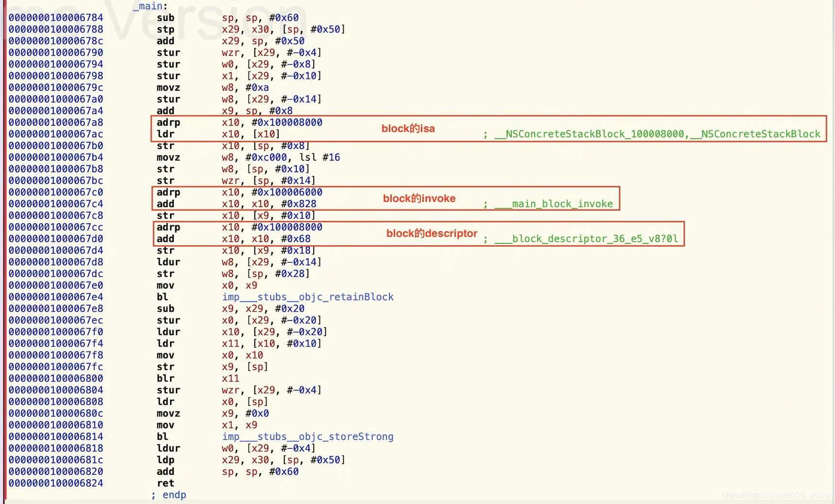Click imp___stubs__objc_storeStrong call target
The image size is (835, 504).
pyautogui.click(x=308, y=437)
